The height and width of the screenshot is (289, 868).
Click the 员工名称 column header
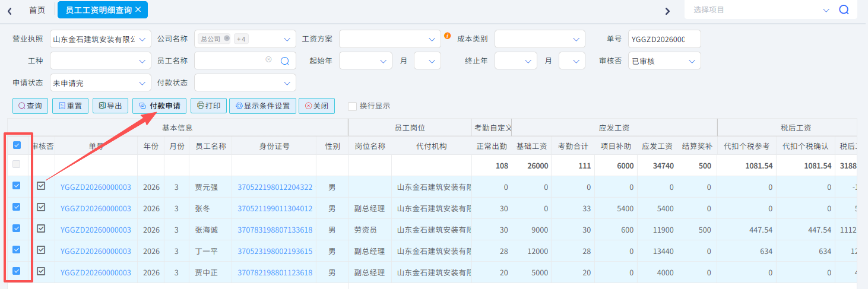[210, 146]
